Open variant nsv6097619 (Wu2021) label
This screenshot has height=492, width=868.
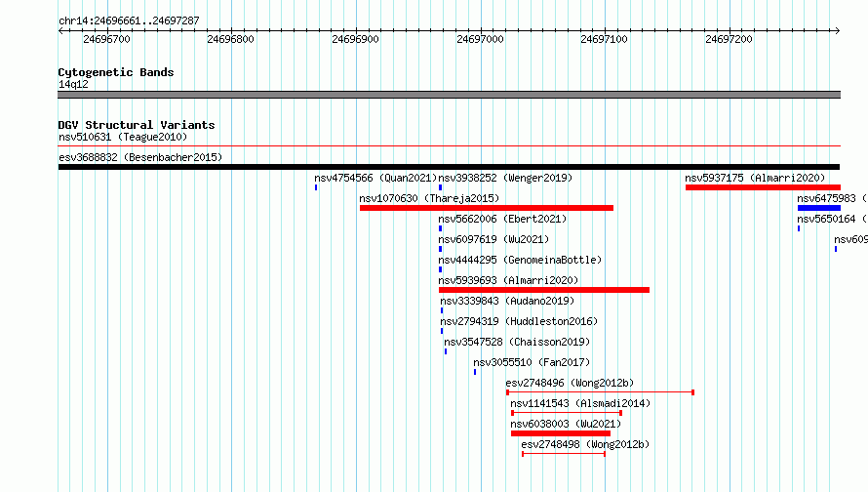click(x=493, y=239)
